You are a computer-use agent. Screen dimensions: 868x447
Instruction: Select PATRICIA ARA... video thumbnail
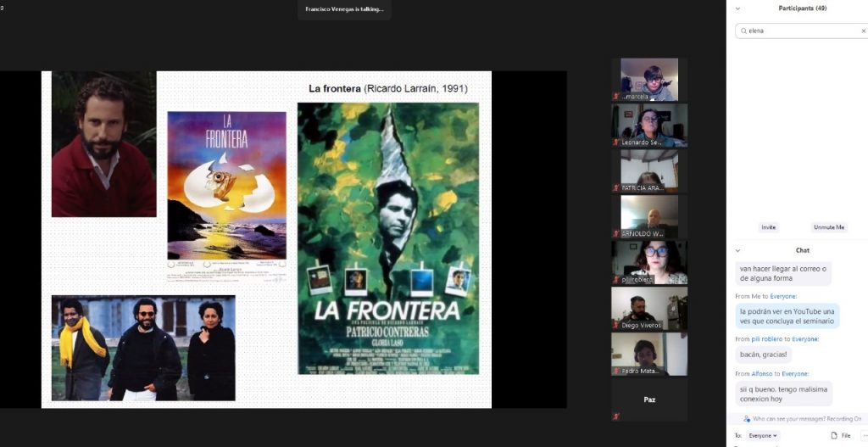[649, 170]
